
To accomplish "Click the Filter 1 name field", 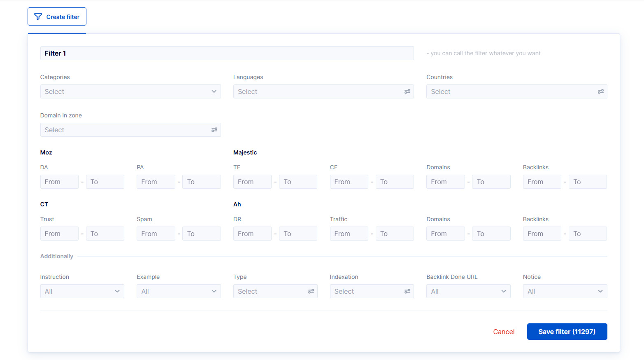I will point(227,53).
